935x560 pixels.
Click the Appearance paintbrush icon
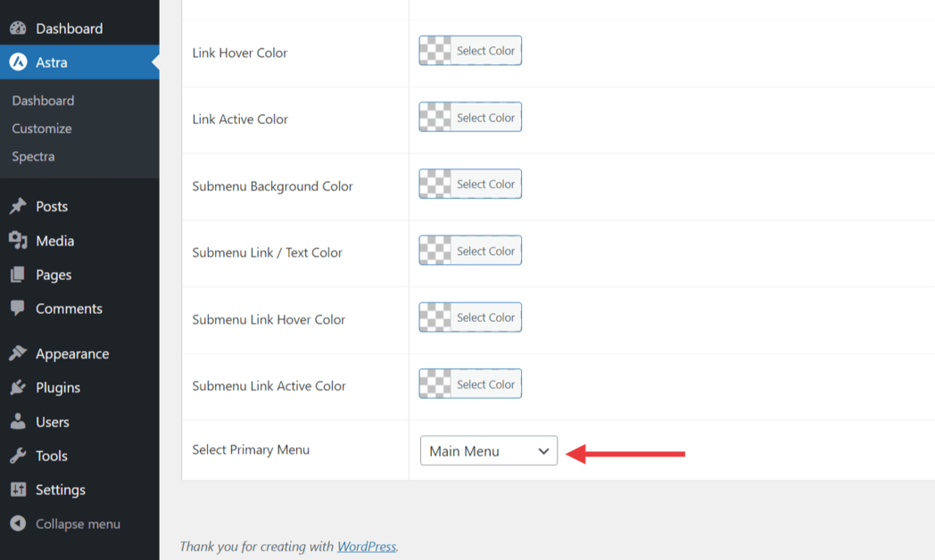point(18,354)
